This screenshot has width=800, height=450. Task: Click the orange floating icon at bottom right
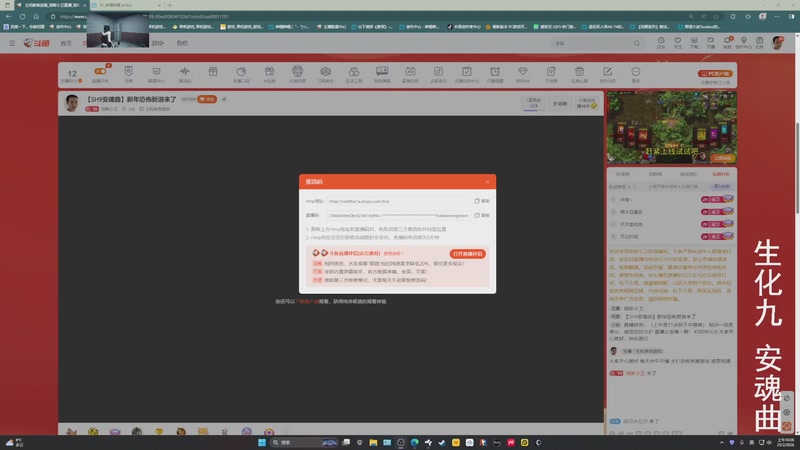pos(786,426)
